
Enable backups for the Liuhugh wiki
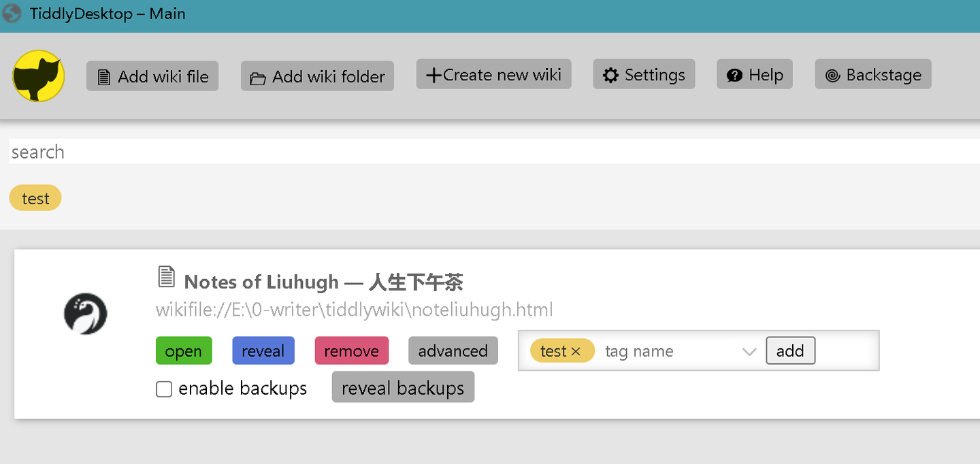click(163, 388)
